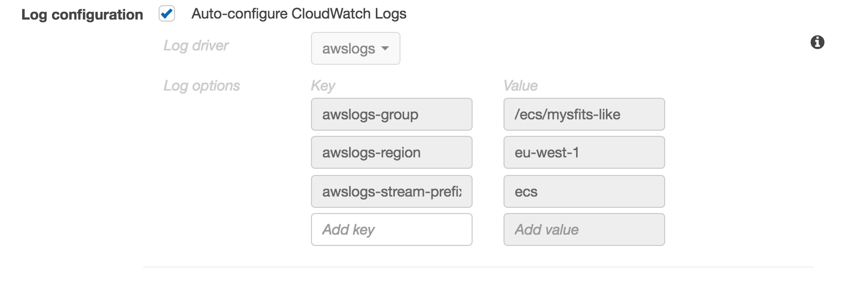
Task: Click the eu-west-1 value field
Action: [x=584, y=152]
